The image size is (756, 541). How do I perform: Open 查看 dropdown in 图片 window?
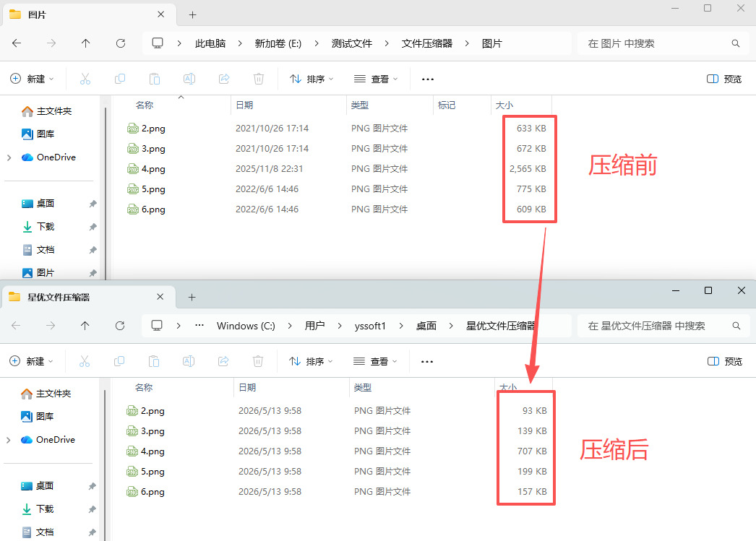[x=376, y=79]
